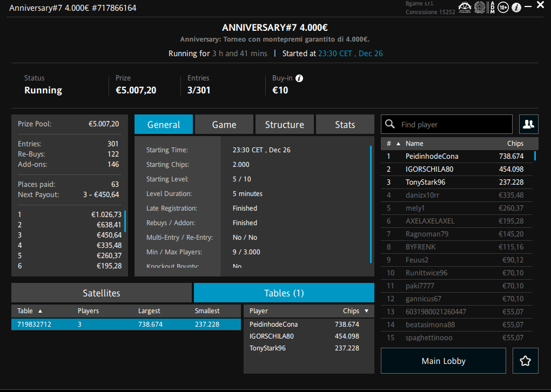Screen dimensions: 551x392
Task: Go to Main Lobby
Action: pyautogui.click(x=444, y=361)
